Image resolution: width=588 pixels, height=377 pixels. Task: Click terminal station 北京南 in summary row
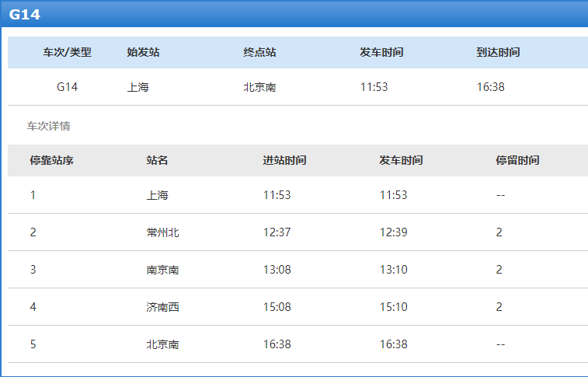point(259,87)
